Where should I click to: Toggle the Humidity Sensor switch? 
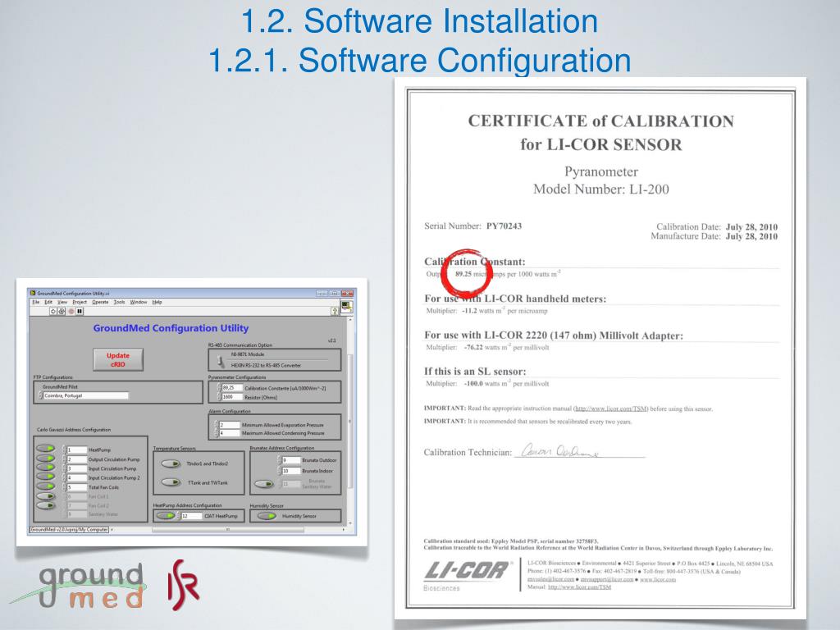[267, 516]
